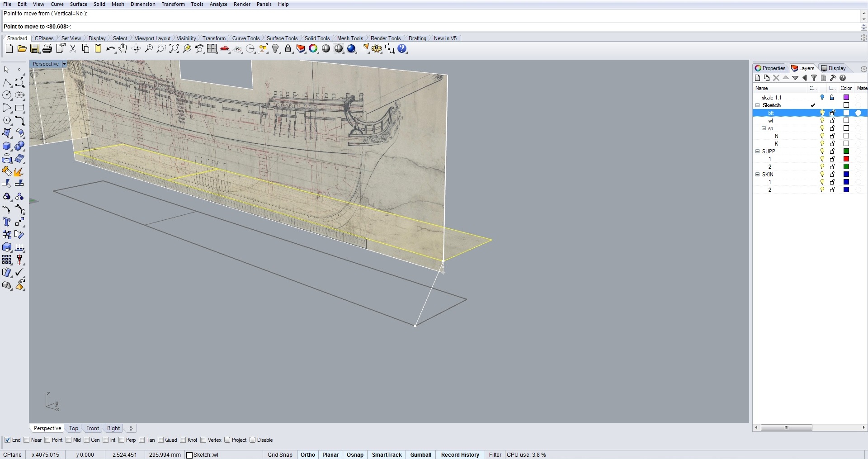This screenshot has width=868, height=459.
Task: Select the Text object tool
Action: (7, 222)
